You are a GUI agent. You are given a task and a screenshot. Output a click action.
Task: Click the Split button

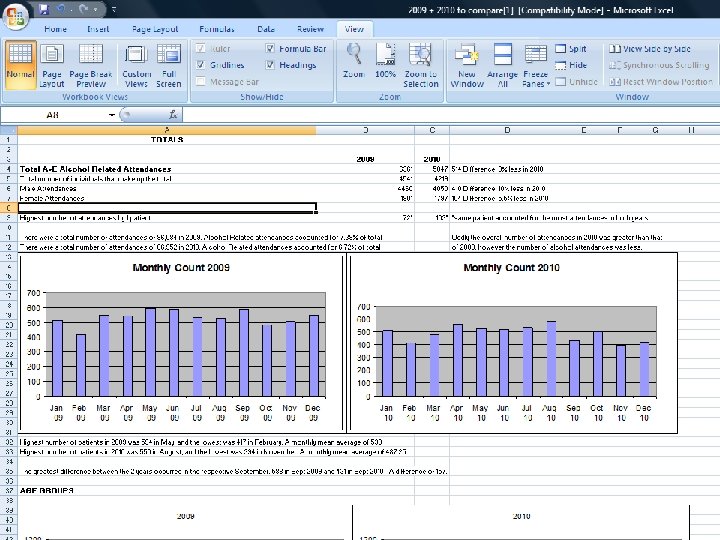click(x=571, y=48)
